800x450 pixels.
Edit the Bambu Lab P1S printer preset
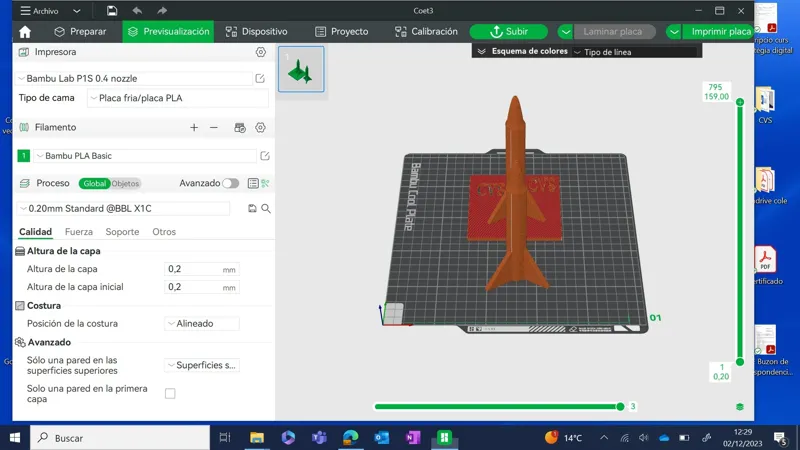pos(260,79)
